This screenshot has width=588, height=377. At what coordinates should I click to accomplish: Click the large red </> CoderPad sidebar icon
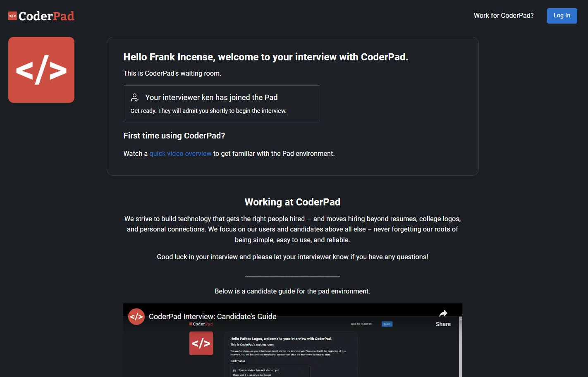click(41, 69)
